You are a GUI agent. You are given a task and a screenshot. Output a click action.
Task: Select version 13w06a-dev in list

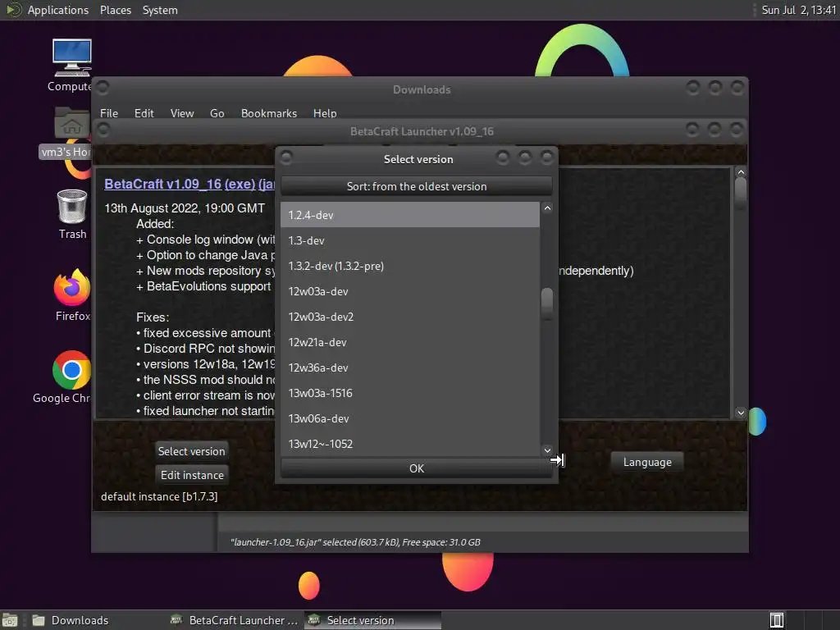tap(410, 418)
